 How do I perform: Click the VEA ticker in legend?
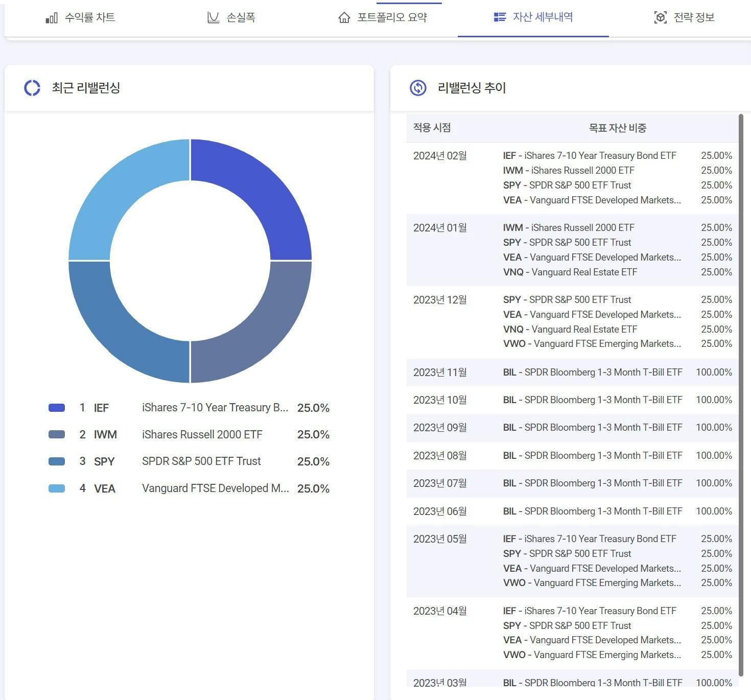pos(105,488)
